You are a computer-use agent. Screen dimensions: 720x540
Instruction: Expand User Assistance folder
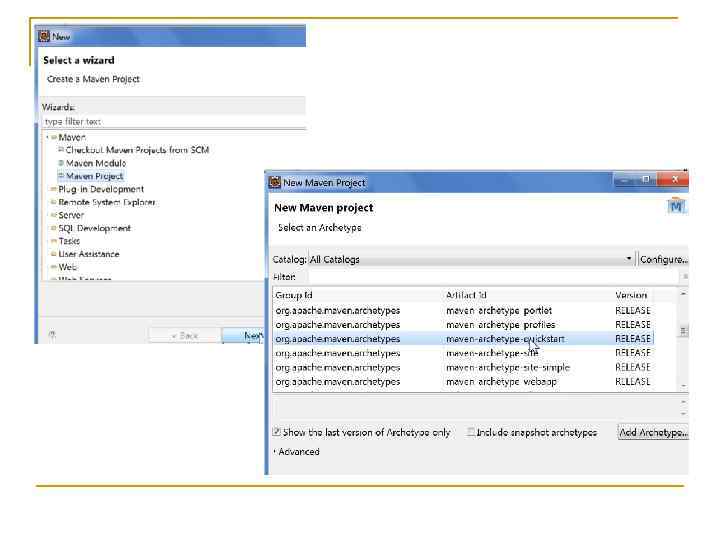(47, 254)
